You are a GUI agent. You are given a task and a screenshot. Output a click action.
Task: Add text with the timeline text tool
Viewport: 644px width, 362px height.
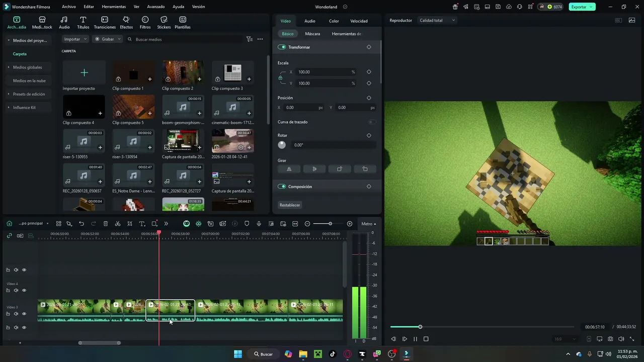coord(142,224)
